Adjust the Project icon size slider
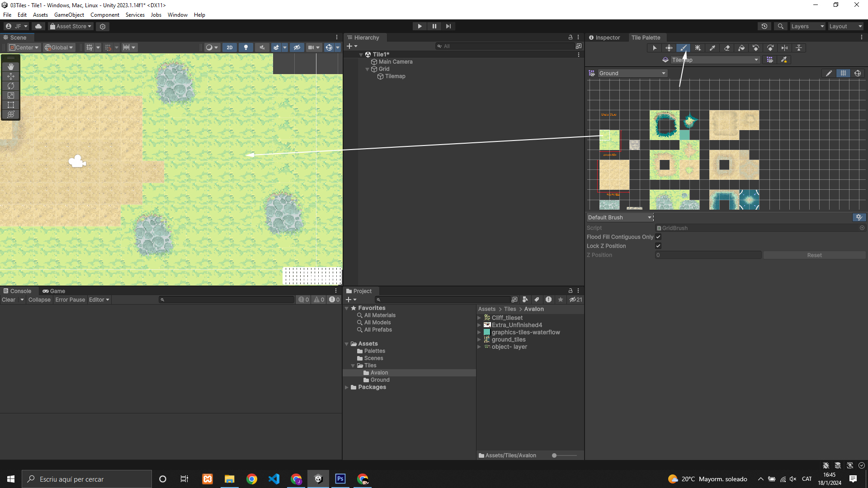 click(x=554, y=455)
